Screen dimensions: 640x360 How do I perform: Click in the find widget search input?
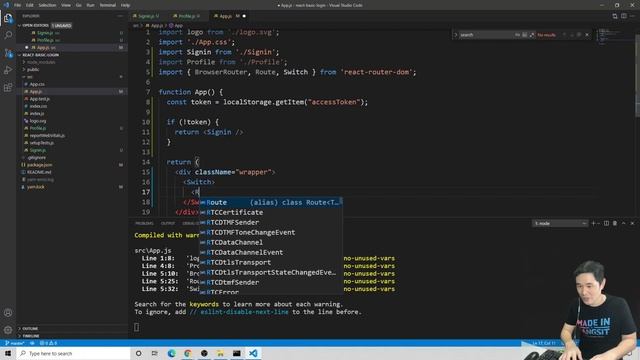coord(486,35)
